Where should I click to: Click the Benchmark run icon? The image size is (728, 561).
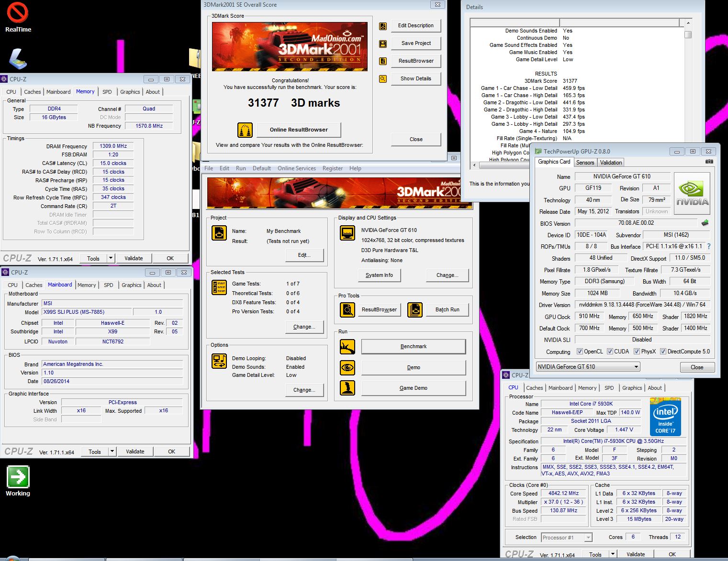pos(347,347)
